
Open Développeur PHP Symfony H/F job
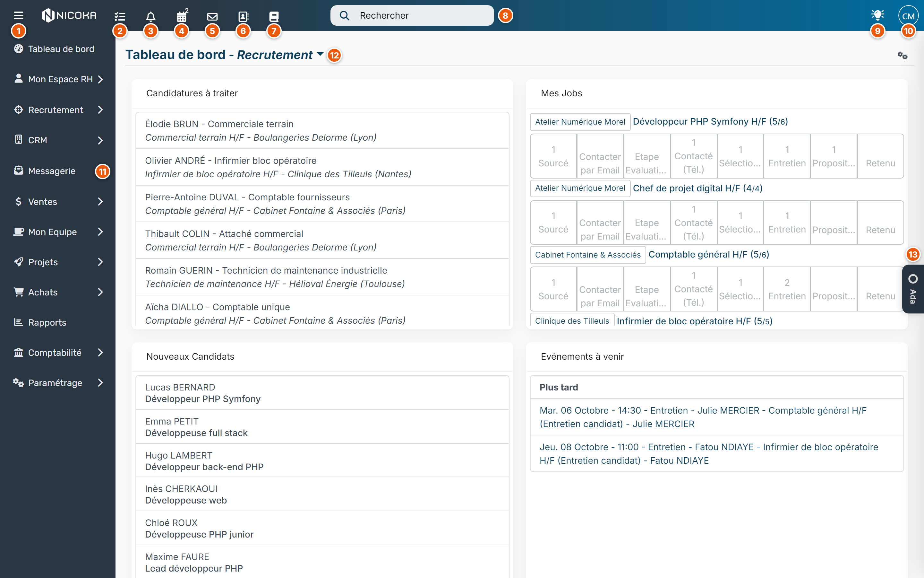pos(710,122)
